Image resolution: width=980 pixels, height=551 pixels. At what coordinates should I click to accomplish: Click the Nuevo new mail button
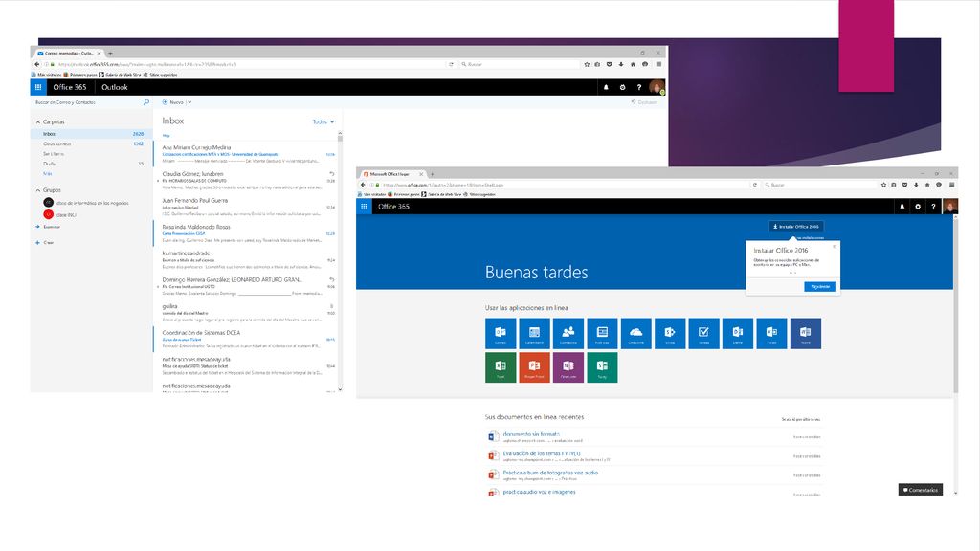click(172, 102)
